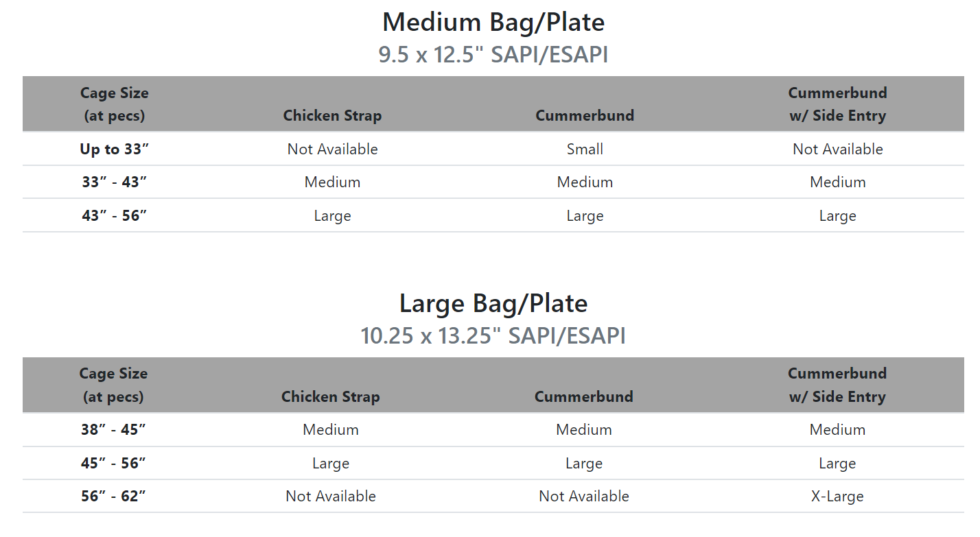The height and width of the screenshot is (537, 980).
Task: Click "Not Available" Cummerbund cell in 56″ - 62″ row
Action: (584, 496)
